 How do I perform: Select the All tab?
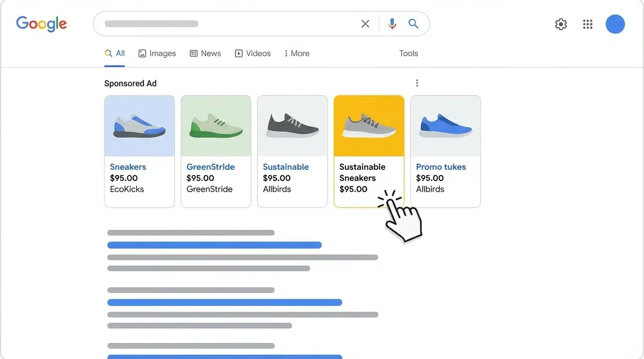pos(115,53)
